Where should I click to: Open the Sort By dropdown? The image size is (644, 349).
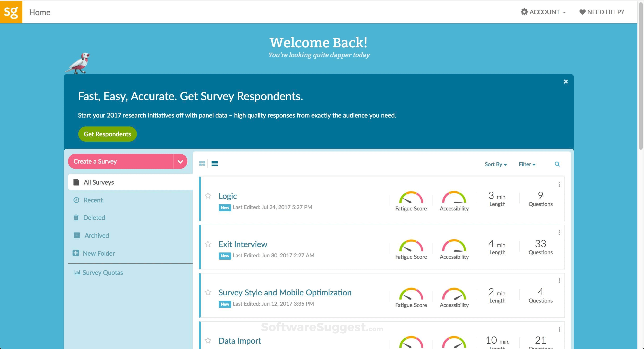coord(496,164)
